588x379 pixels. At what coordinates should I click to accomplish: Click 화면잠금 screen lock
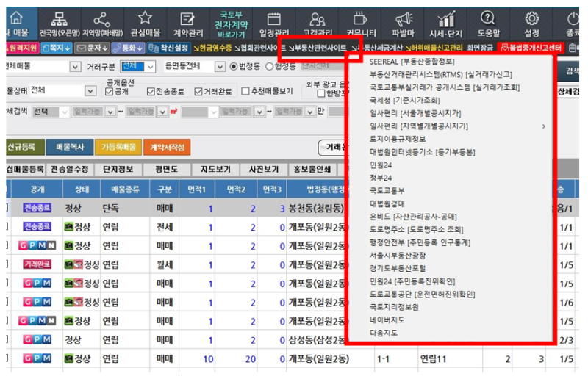480,48
